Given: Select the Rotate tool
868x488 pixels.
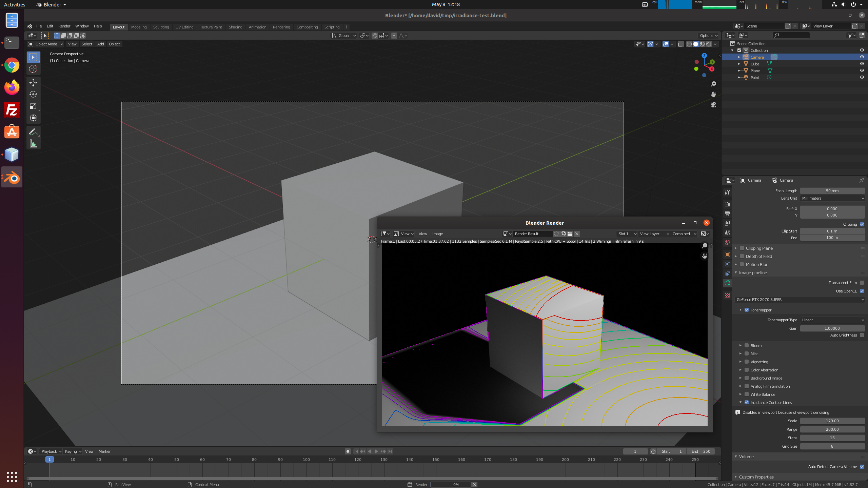Looking at the screenshot, I should 33,94.
